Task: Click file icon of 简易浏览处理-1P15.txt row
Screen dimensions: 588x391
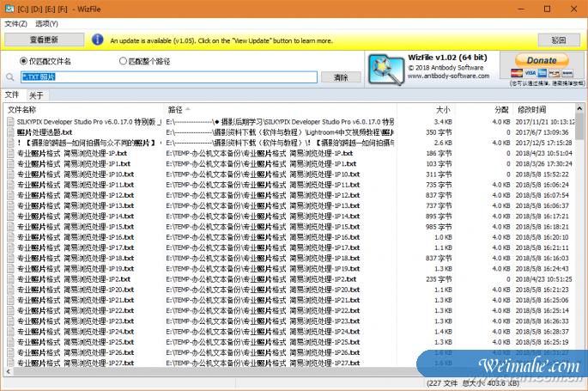Action: 10,227
